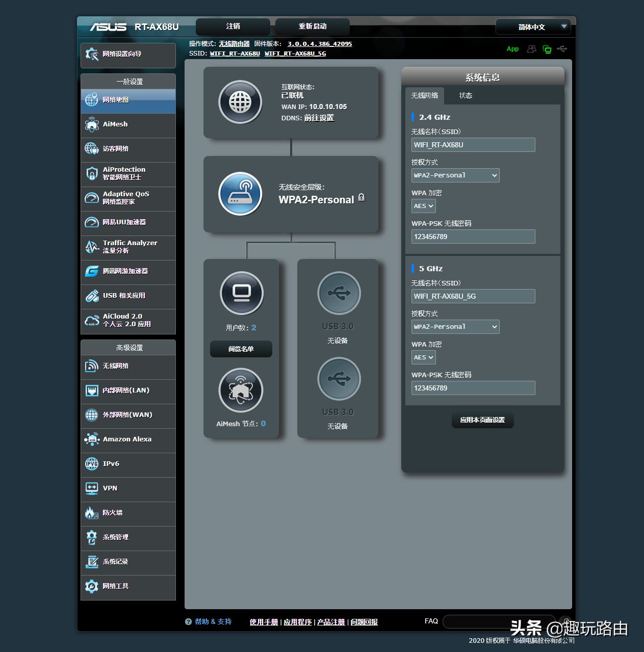Click the WIFI_RT-AX68U_5G SSID link in header
The image size is (644, 652).
295,54
